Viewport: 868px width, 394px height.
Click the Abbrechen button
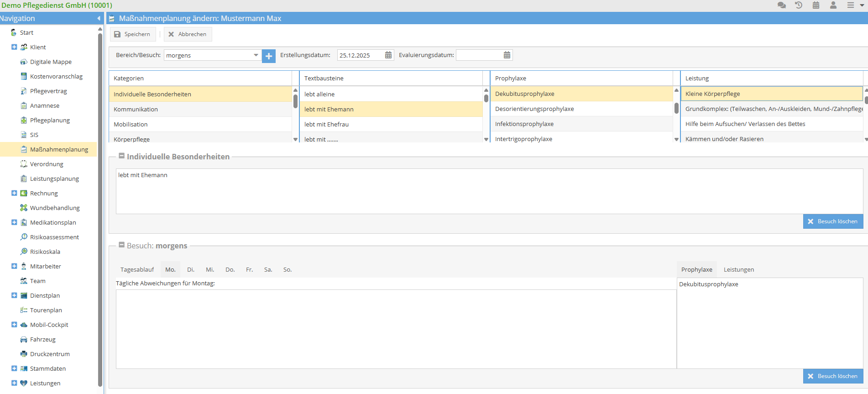click(x=188, y=34)
